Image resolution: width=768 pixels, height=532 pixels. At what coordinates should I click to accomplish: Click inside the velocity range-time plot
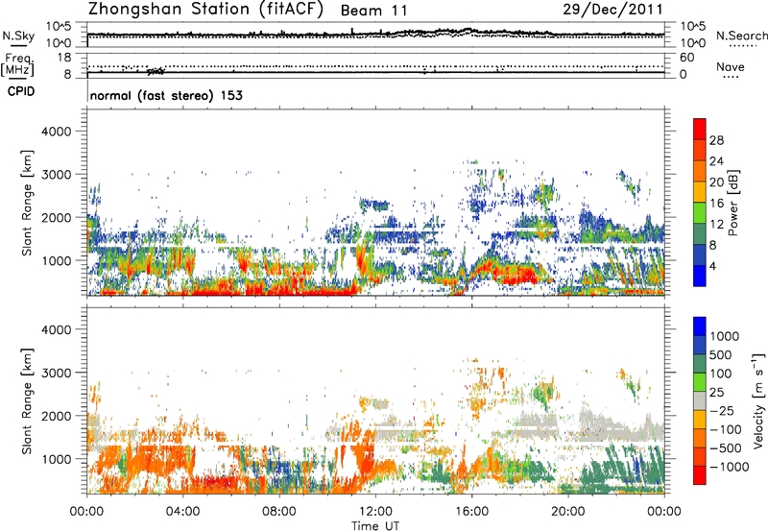tap(375, 400)
